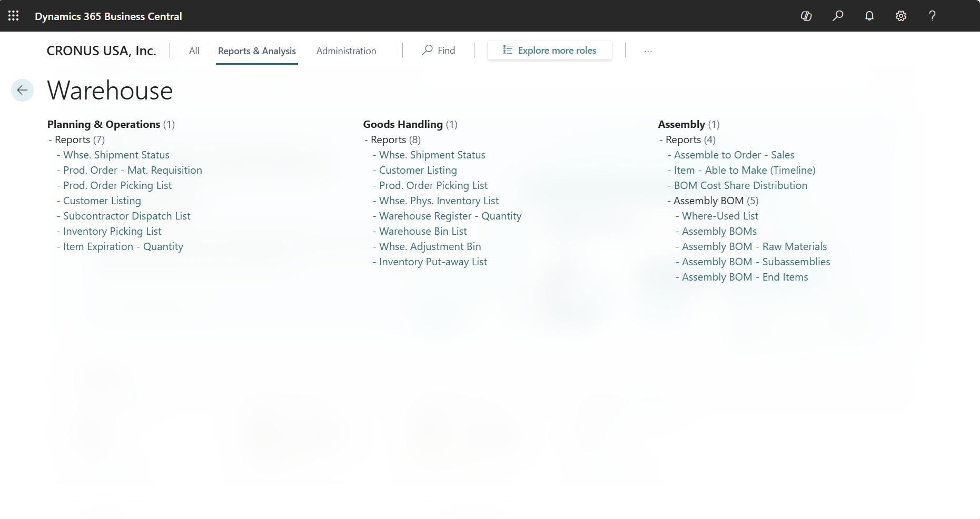Open the Whse. Shipment Status report
The height and width of the screenshot is (519, 980).
(x=116, y=155)
